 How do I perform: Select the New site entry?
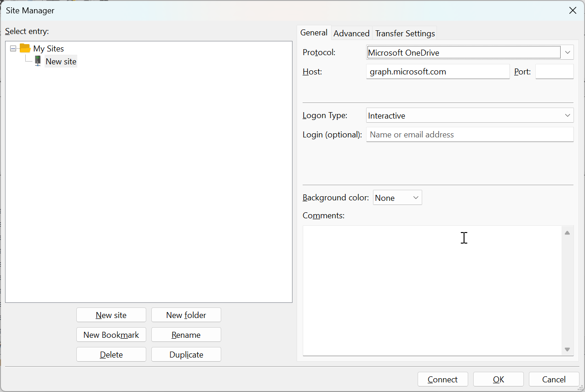click(x=61, y=62)
